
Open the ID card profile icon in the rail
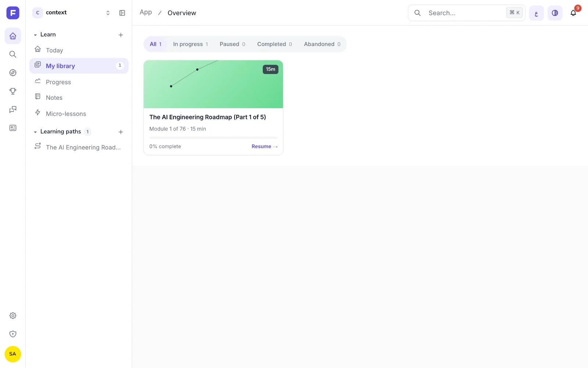point(13,128)
